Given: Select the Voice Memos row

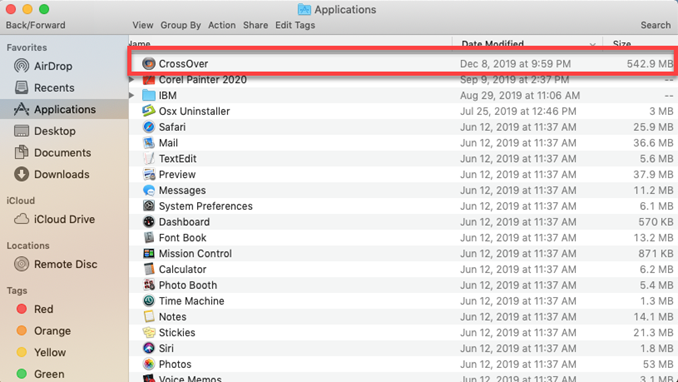Looking at the screenshot, I should [403, 378].
